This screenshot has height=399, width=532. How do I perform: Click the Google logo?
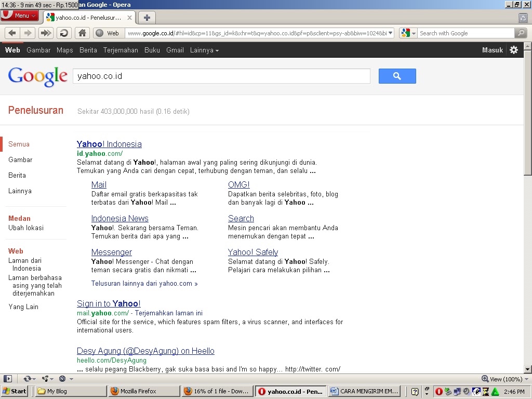[37, 76]
